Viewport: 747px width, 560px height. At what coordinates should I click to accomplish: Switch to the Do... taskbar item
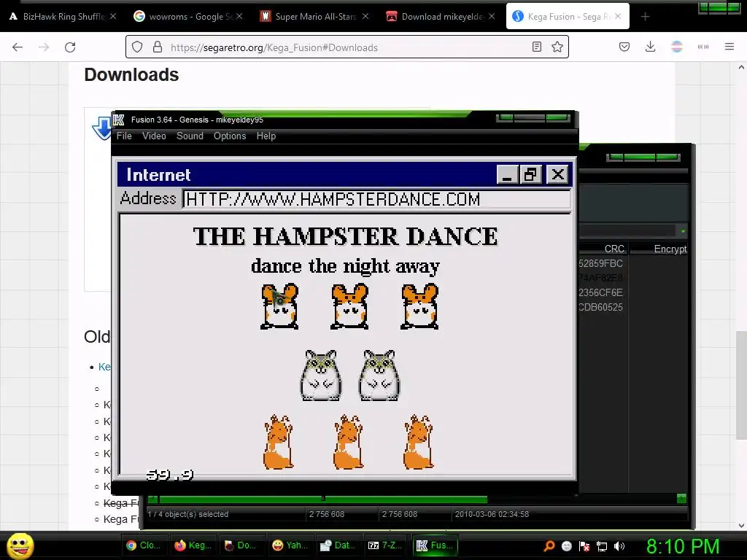point(241,545)
